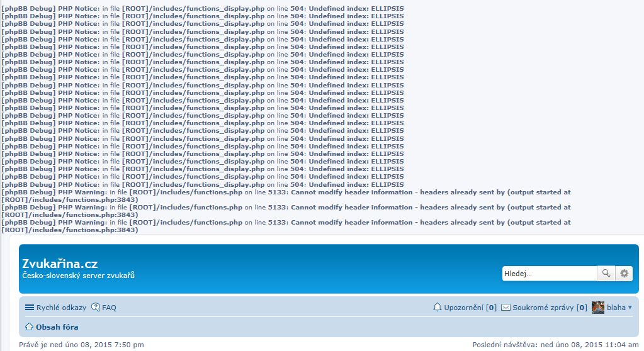The image size is (644, 351).
Task: Go to the FAQ page link
Action: 110,308
